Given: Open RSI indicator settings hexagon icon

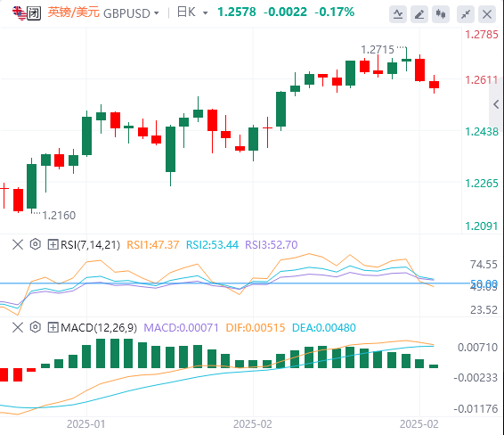Looking at the screenshot, I should click(35, 244).
